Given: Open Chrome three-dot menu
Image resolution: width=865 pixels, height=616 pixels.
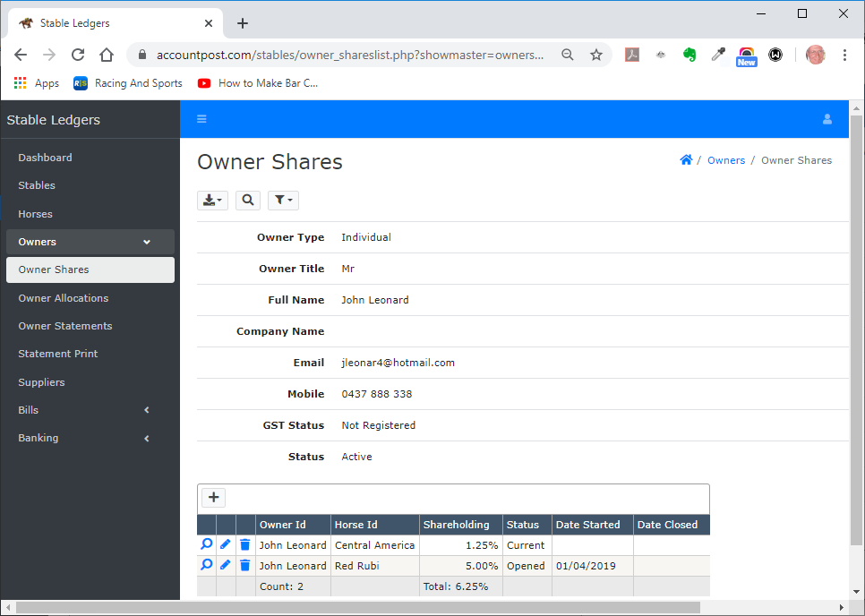Looking at the screenshot, I should (844, 55).
